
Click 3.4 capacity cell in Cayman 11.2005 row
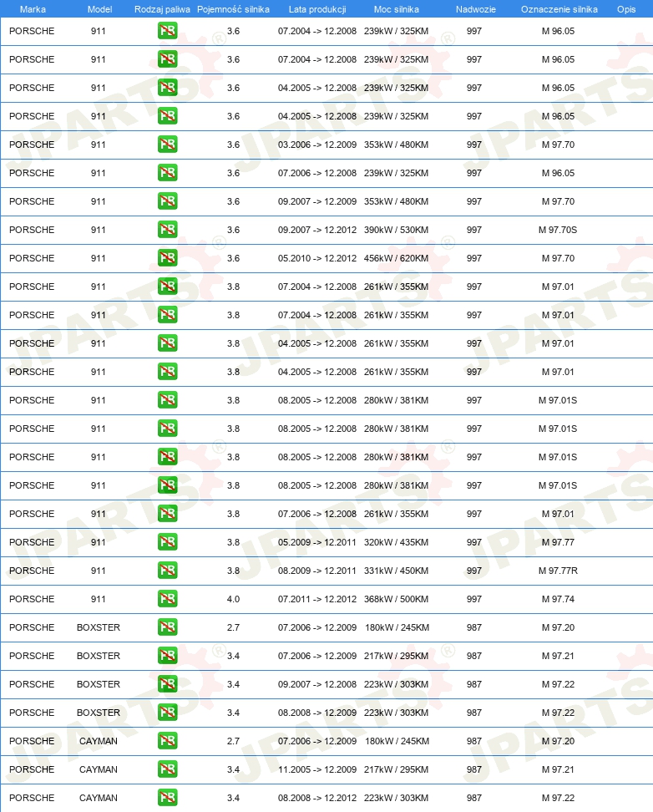[x=234, y=769]
